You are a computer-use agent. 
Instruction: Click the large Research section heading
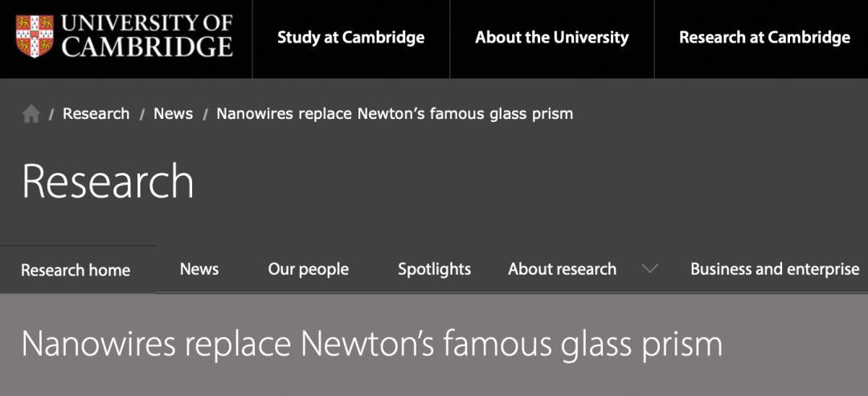coord(108,182)
